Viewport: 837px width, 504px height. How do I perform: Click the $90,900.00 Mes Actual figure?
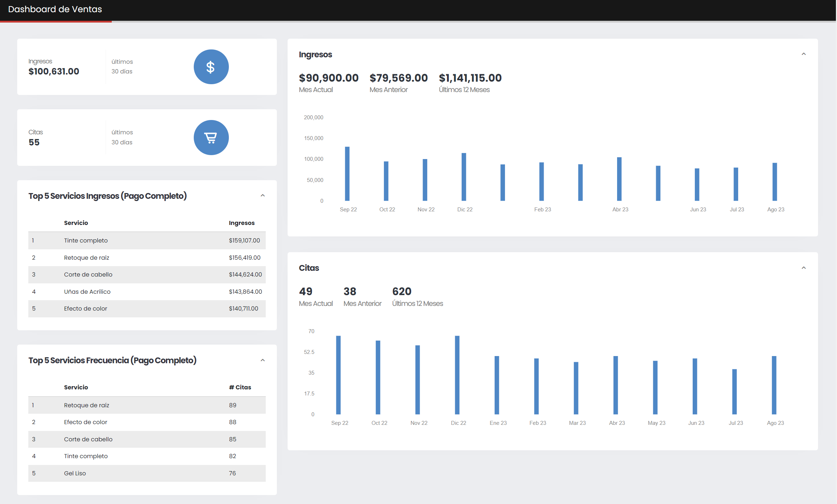coord(329,78)
